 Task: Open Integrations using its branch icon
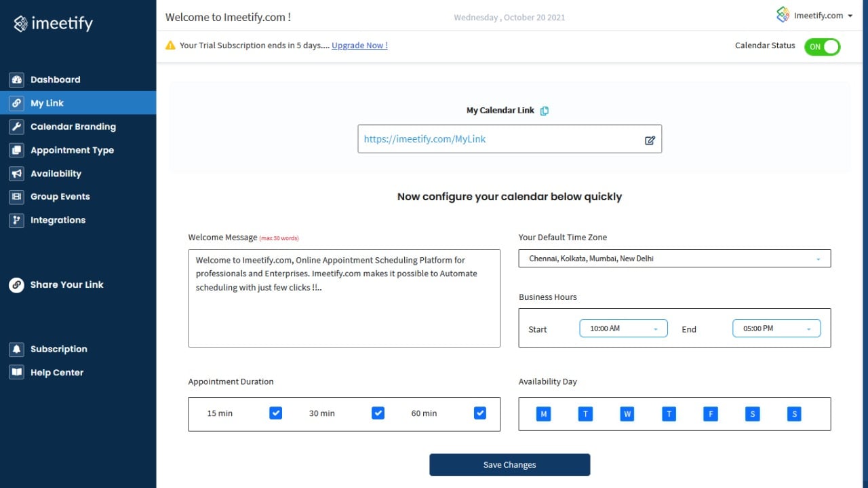coord(16,220)
